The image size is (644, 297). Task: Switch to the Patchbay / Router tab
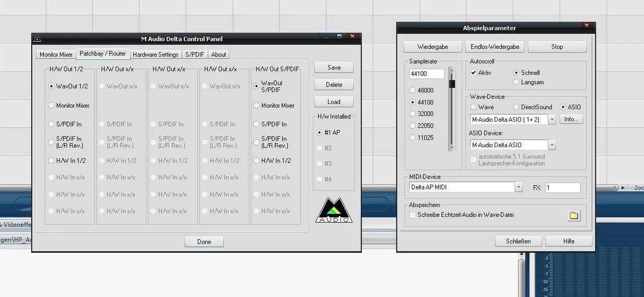pyautogui.click(x=103, y=54)
